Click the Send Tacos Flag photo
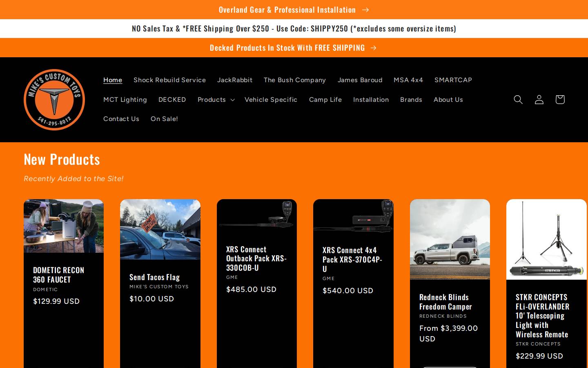The image size is (588, 368). click(x=160, y=229)
